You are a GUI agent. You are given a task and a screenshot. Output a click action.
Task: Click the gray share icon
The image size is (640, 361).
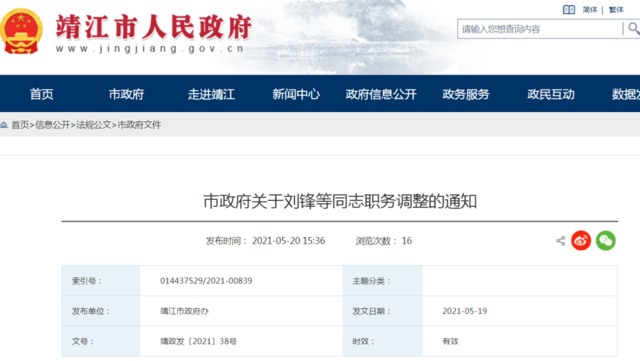point(561,241)
